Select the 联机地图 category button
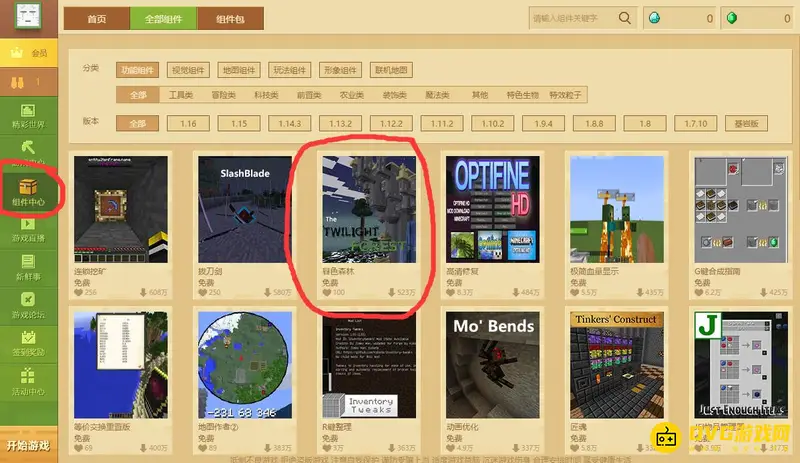The height and width of the screenshot is (463, 800). tap(393, 70)
